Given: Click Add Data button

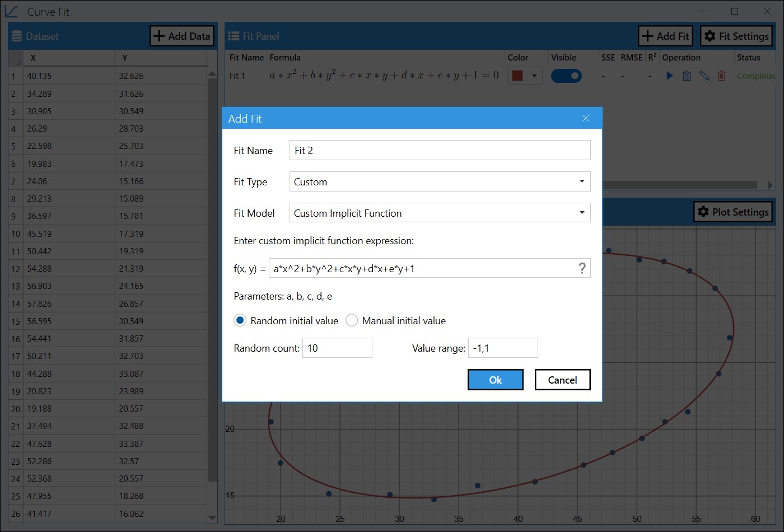Looking at the screenshot, I should pyautogui.click(x=182, y=36).
